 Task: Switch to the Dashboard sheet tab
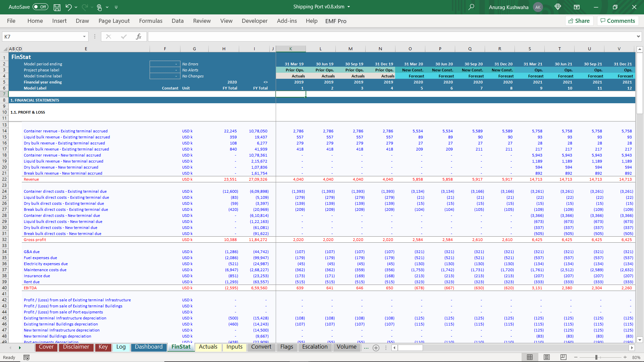pyautogui.click(x=149, y=347)
